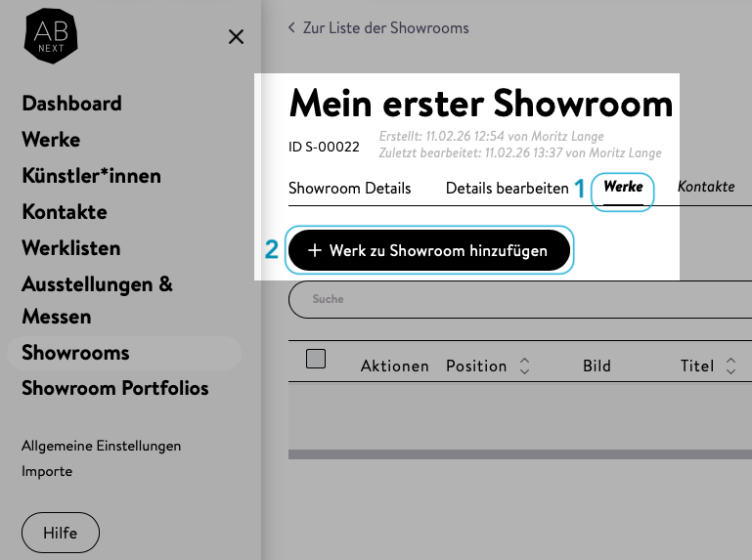
Task: Open Ausstellungen & Messen
Action: (x=97, y=300)
